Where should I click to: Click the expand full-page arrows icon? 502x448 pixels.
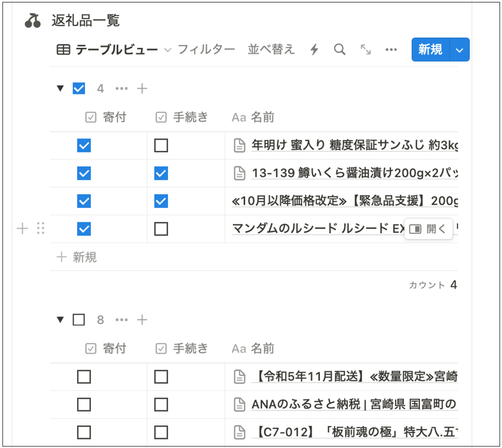(366, 49)
